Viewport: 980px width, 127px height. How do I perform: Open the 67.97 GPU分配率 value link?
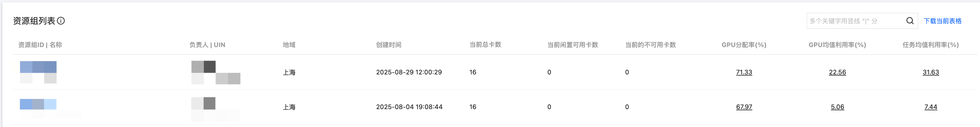(744, 107)
